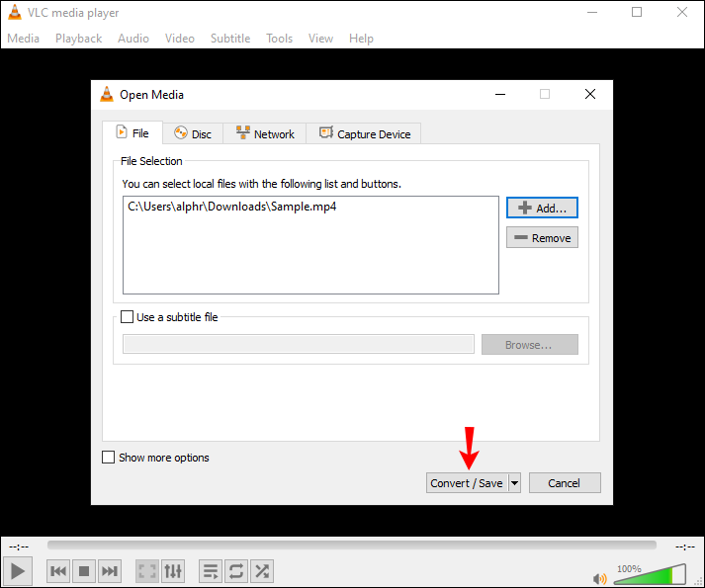Click the disabled Browse... button
Image resolution: width=705 pixels, height=588 pixels.
530,344
